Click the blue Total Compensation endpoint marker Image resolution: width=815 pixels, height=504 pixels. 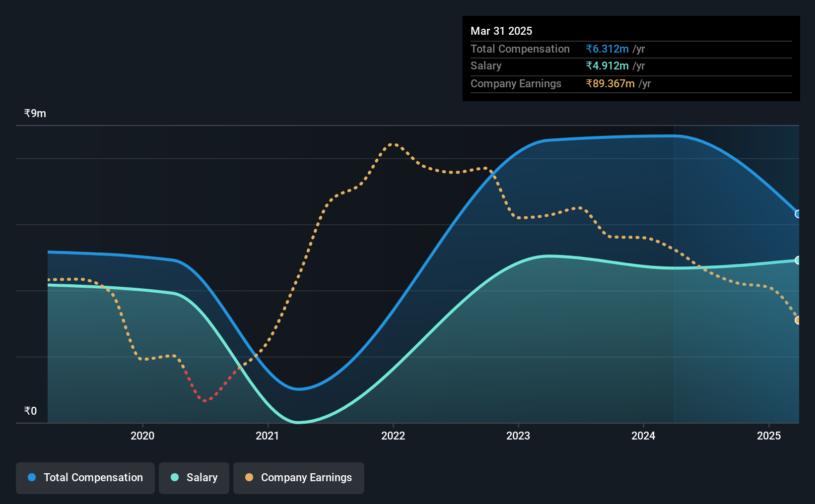pyautogui.click(x=798, y=214)
